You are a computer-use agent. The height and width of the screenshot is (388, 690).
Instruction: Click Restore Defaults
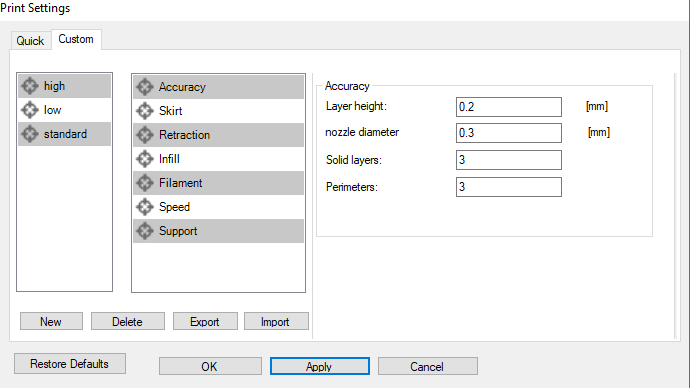click(x=70, y=364)
